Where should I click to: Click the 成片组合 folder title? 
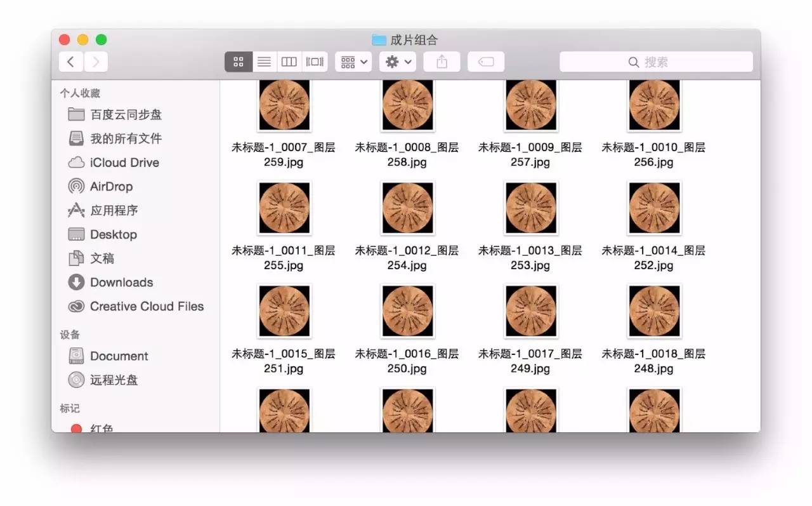[x=413, y=40]
